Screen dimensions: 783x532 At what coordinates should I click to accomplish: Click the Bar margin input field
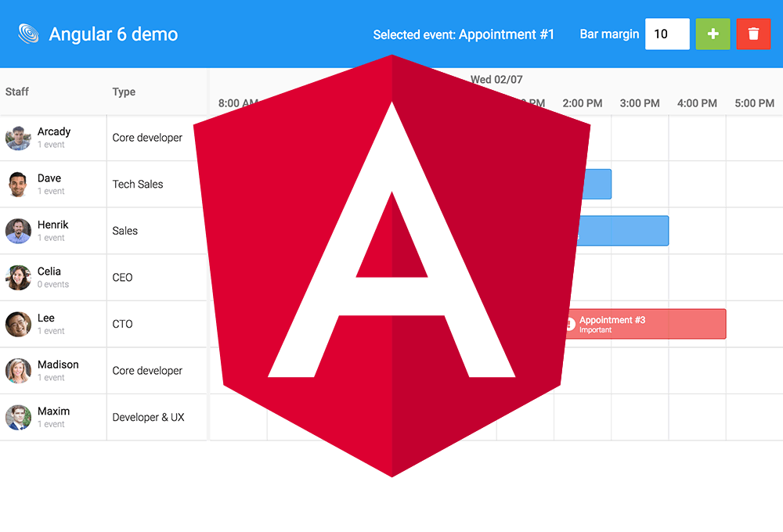[667, 34]
